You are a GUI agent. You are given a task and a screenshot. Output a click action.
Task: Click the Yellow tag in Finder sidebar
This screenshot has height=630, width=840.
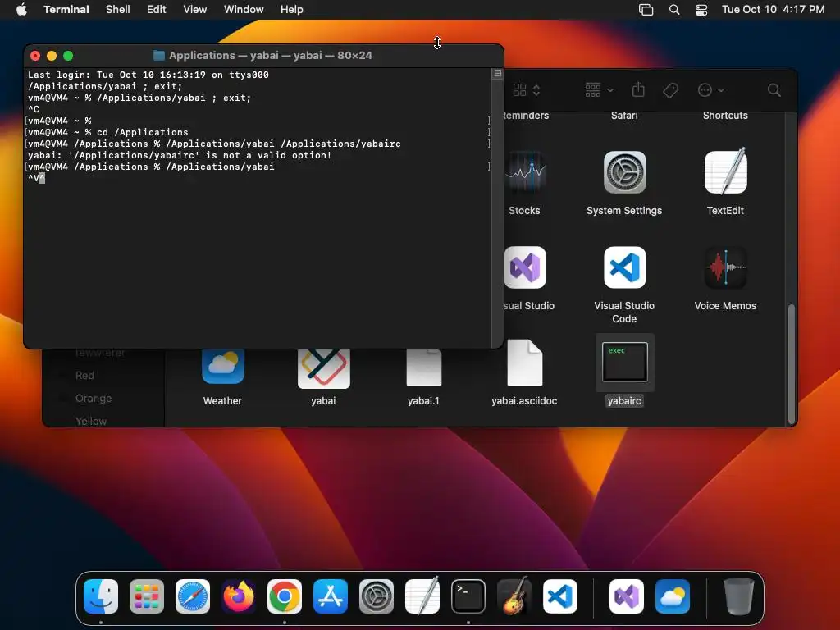coord(90,421)
